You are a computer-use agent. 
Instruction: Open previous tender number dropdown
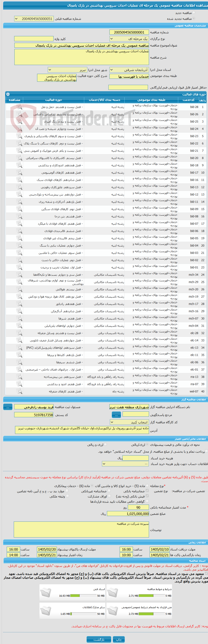pyautogui.click(x=34, y=19)
